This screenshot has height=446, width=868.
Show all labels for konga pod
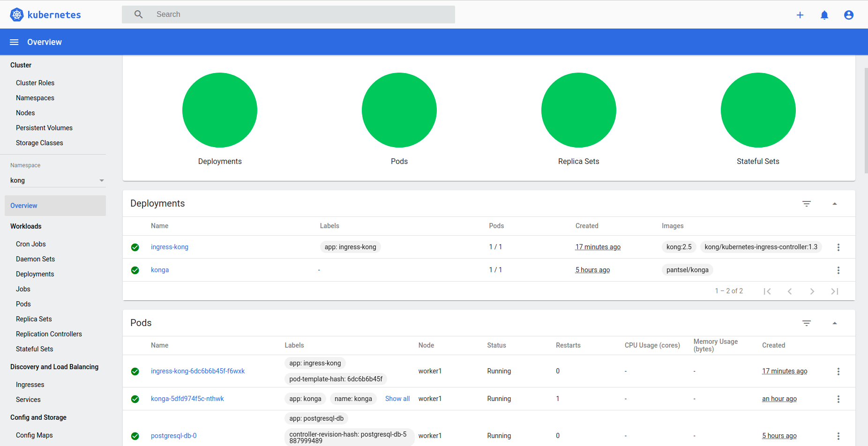click(x=397, y=399)
